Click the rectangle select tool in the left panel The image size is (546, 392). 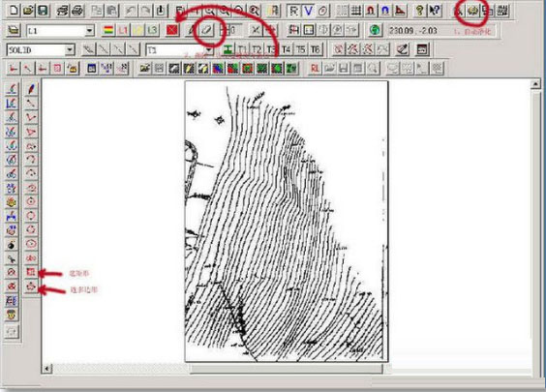31,272
